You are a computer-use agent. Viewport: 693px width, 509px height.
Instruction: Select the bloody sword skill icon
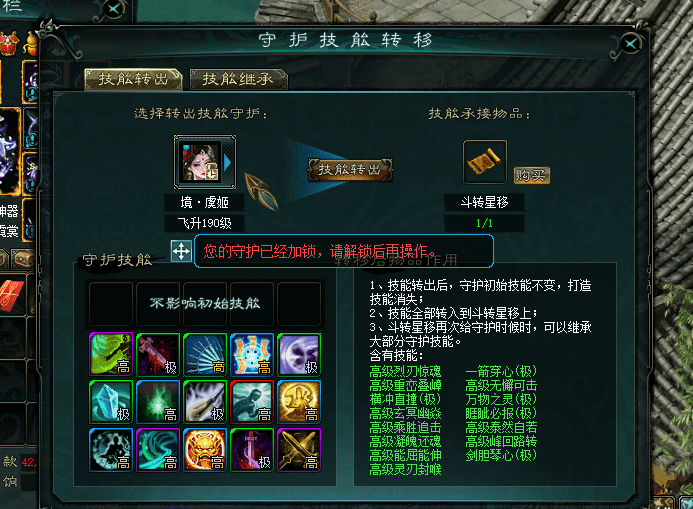coord(158,354)
